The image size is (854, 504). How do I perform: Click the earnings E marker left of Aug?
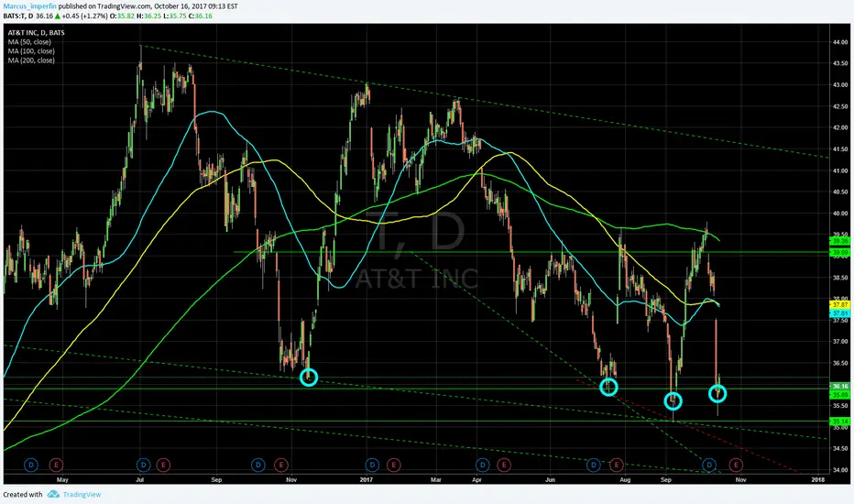pyautogui.click(x=617, y=465)
